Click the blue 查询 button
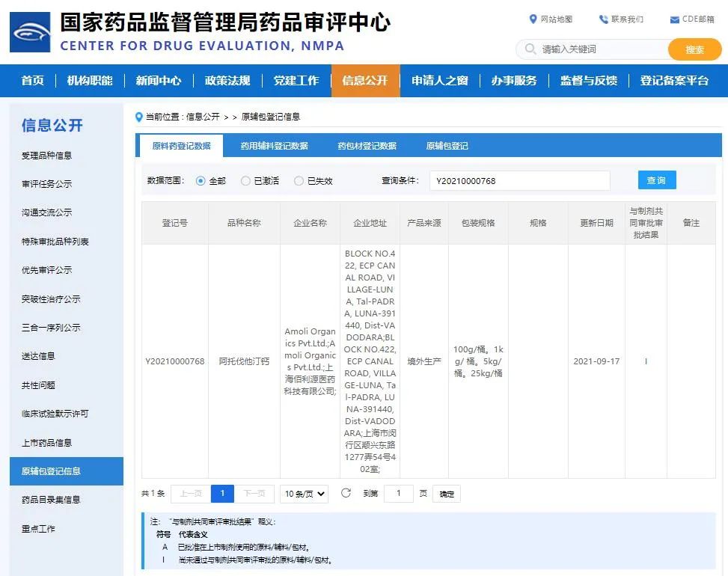The image size is (728, 576). (656, 180)
